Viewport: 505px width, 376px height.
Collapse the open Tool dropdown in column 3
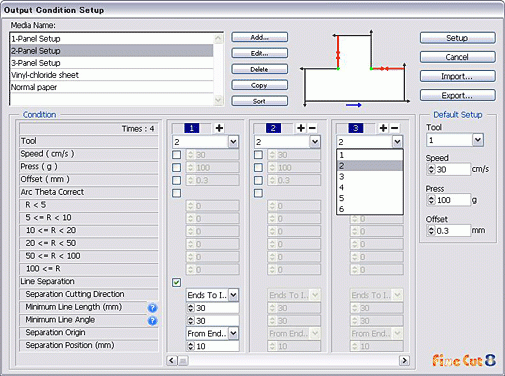pyautogui.click(x=397, y=142)
